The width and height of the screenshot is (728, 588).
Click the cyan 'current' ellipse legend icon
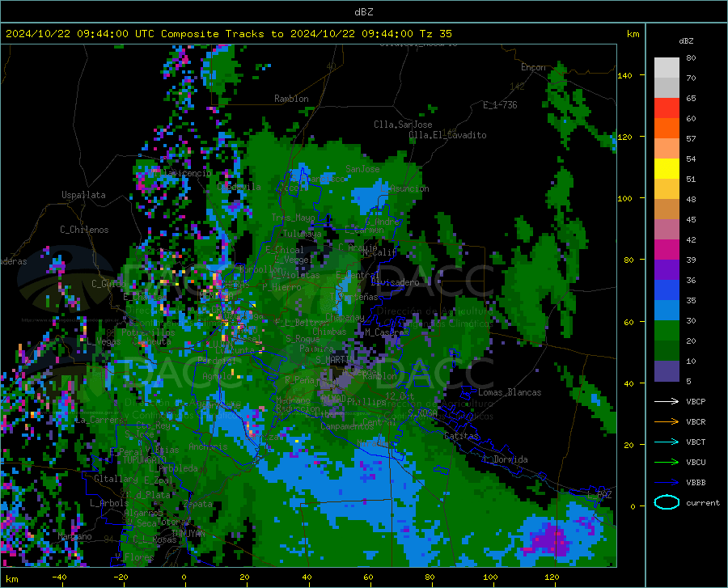coord(667,502)
